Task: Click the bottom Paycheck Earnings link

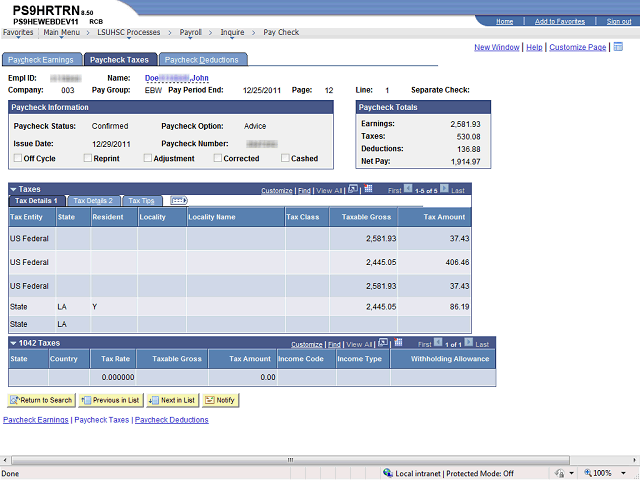Action: pyautogui.click(x=36, y=420)
